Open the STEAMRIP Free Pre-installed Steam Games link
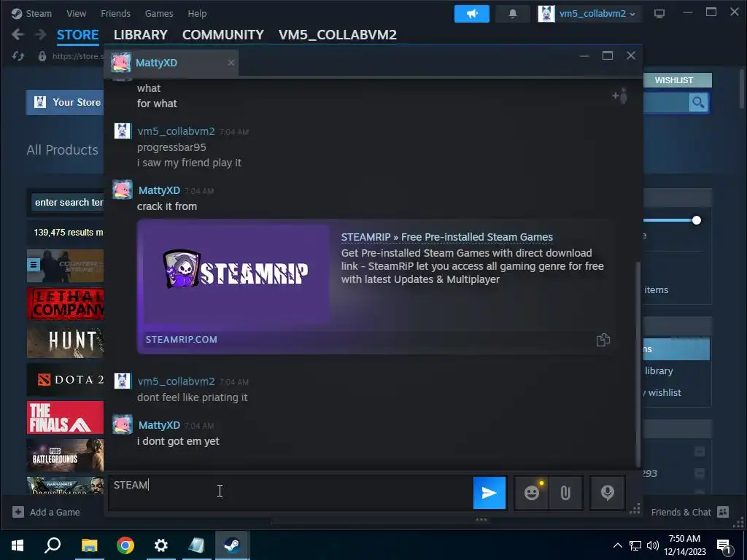Image resolution: width=747 pixels, height=560 pixels. 447,237
